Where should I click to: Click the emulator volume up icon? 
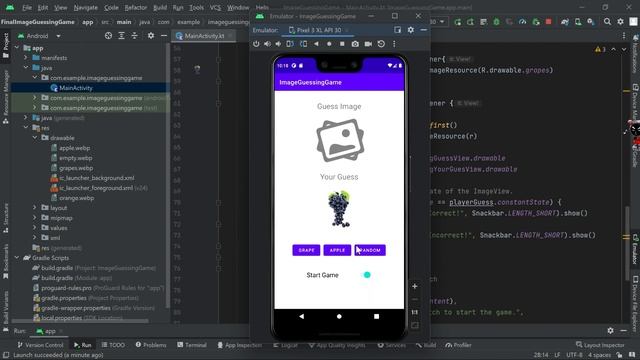[267, 44]
